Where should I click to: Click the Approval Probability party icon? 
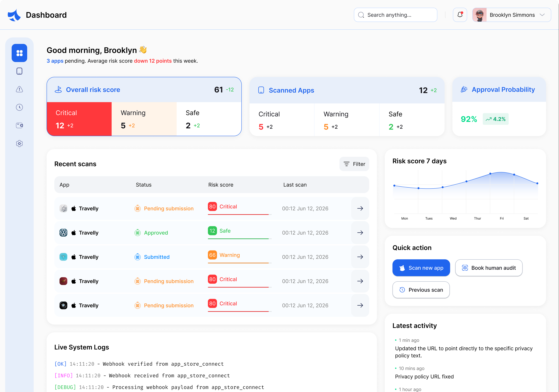tap(464, 89)
